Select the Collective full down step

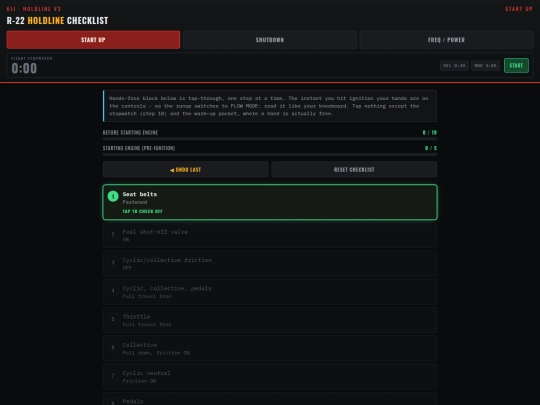coord(270,348)
